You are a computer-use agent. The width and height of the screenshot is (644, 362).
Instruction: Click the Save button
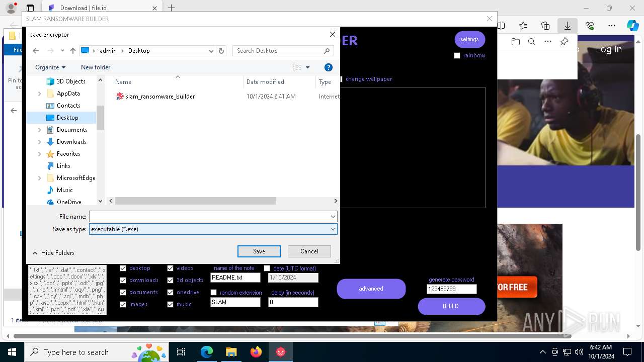tap(259, 251)
